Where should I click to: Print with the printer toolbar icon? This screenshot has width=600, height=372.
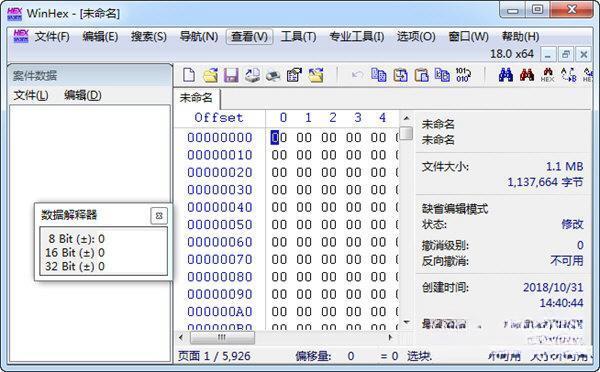click(272, 76)
